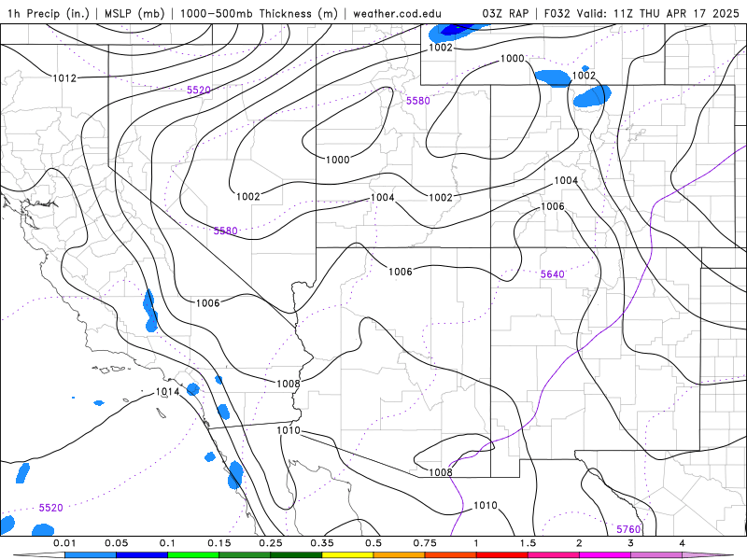Image resolution: width=747 pixels, height=560 pixels.
Task: Click the '03Z RAP' model run label
Action: [x=505, y=13]
